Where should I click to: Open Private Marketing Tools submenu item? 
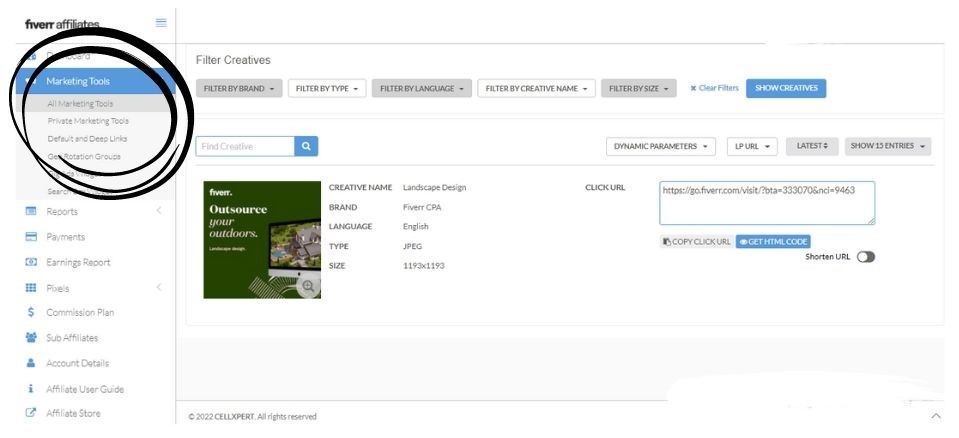(88, 121)
